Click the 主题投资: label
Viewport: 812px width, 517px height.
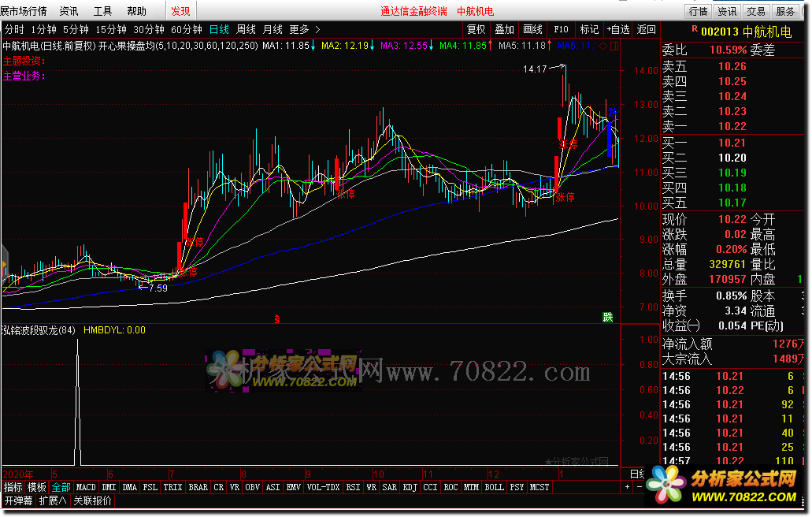[24, 61]
